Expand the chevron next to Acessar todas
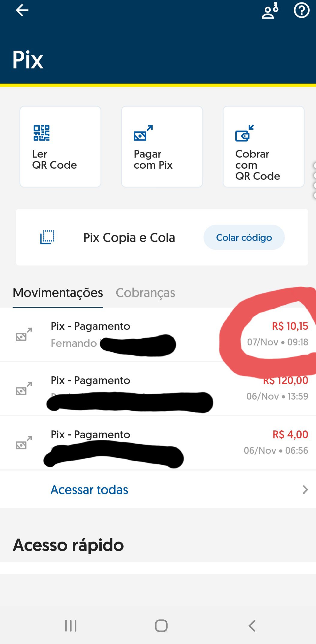Viewport: 316px width, 644px height. (x=305, y=490)
